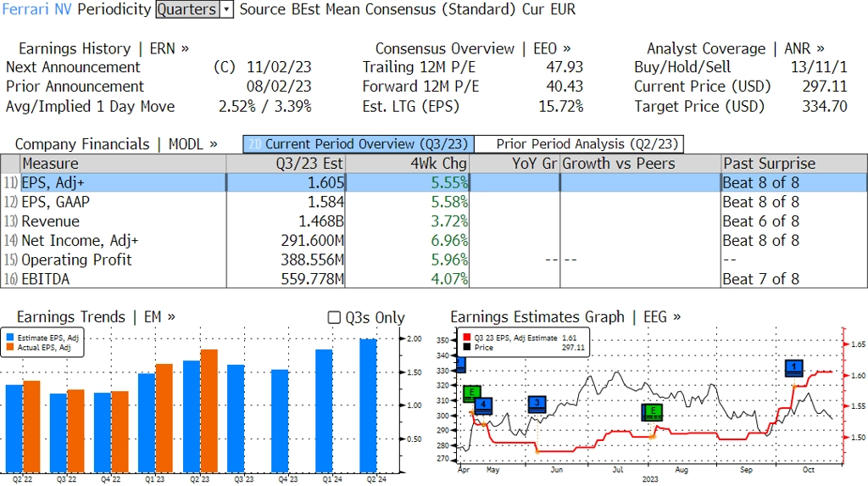Screen dimensions: 868x486
Task: Click Avg/Implied move 2.52% / 3.39%
Action: click(x=265, y=106)
